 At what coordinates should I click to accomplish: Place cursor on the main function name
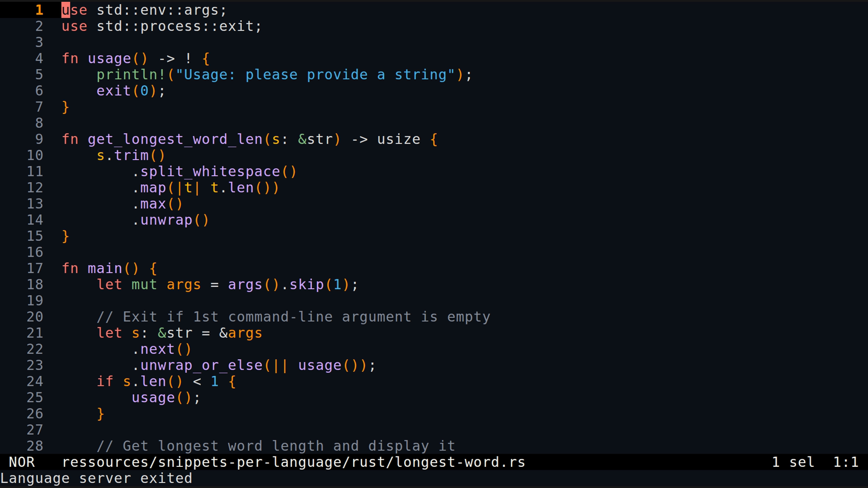click(x=105, y=268)
